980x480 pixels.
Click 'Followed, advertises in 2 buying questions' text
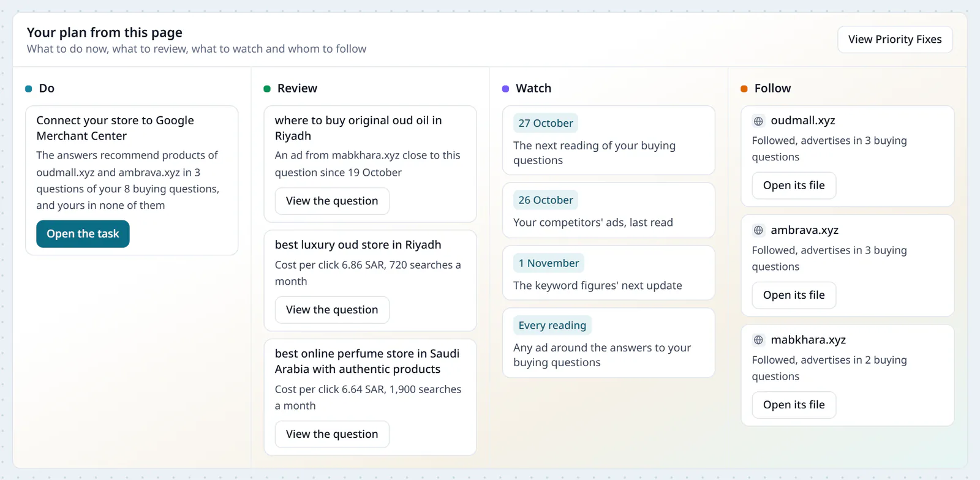pyautogui.click(x=829, y=368)
